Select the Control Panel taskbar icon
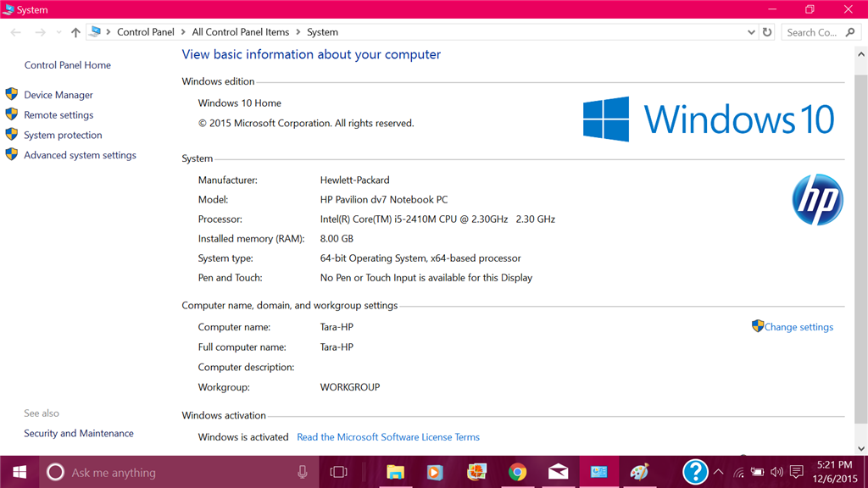The image size is (868, 488). pyautogui.click(x=599, y=472)
